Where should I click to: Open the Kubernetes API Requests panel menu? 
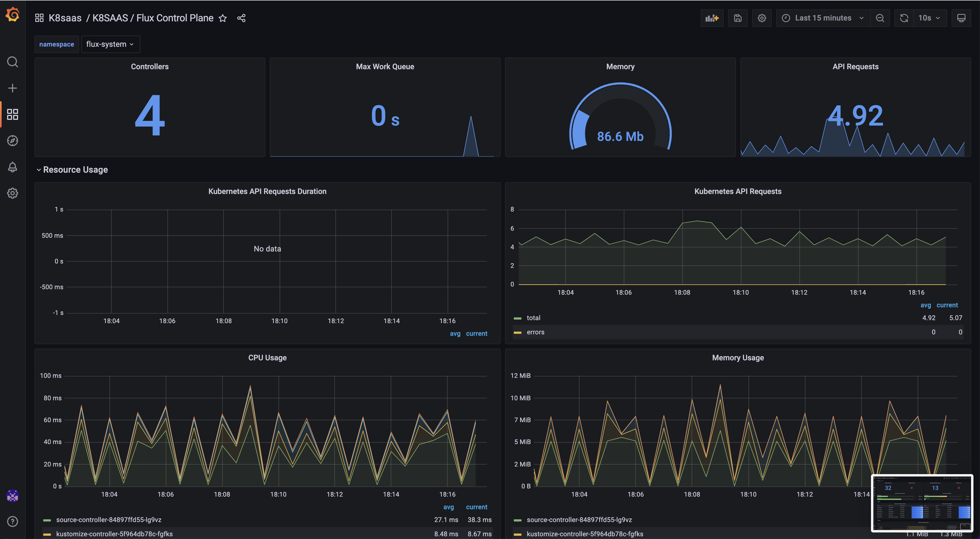738,191
